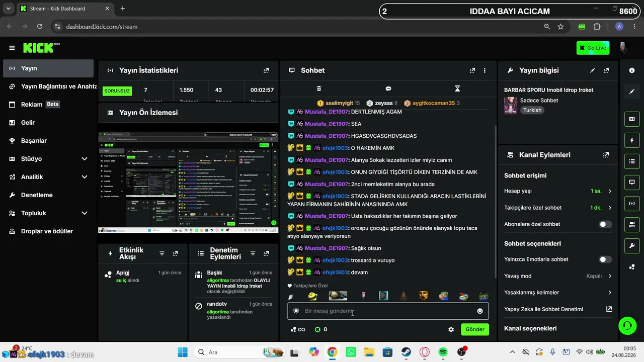The width and height of the screenshot is (644, 362).
Task: Click the Turkish language tag
Action: tap(532, 110)
